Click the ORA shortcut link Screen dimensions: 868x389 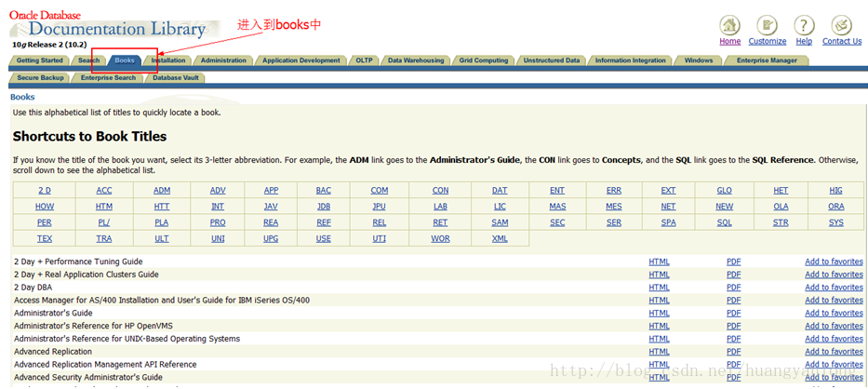(x=835, y=207)
